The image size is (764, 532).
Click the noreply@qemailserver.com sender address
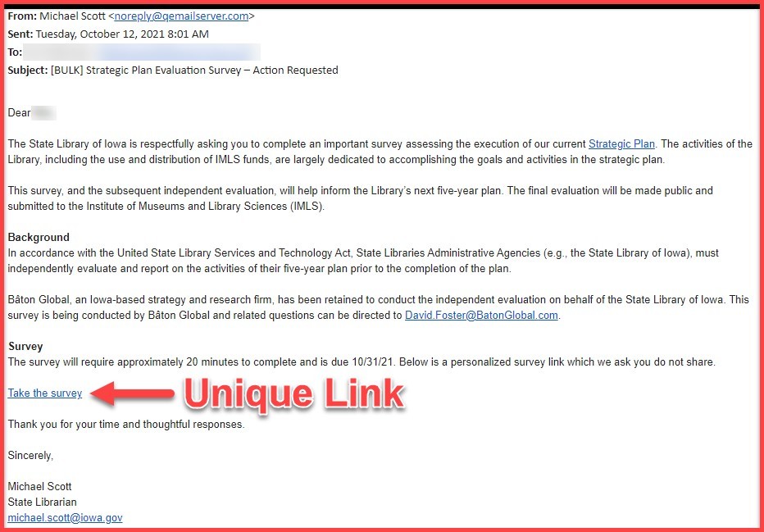pos(181,16)
